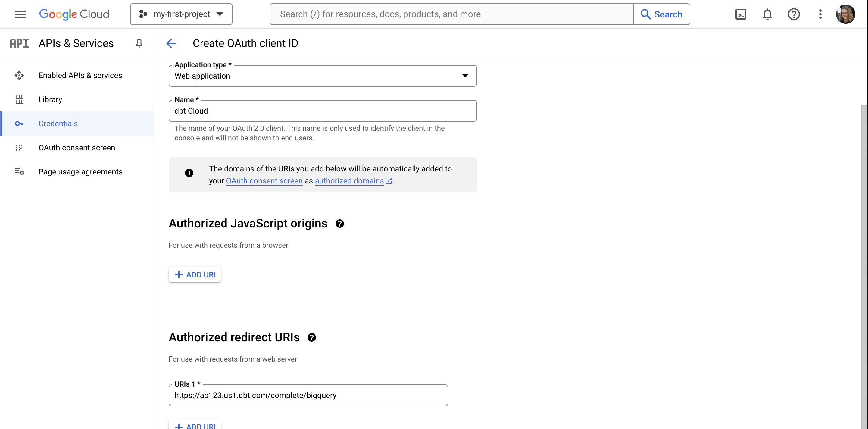Click the notification bell icon

pyautogui.click(x=767, y=14)
